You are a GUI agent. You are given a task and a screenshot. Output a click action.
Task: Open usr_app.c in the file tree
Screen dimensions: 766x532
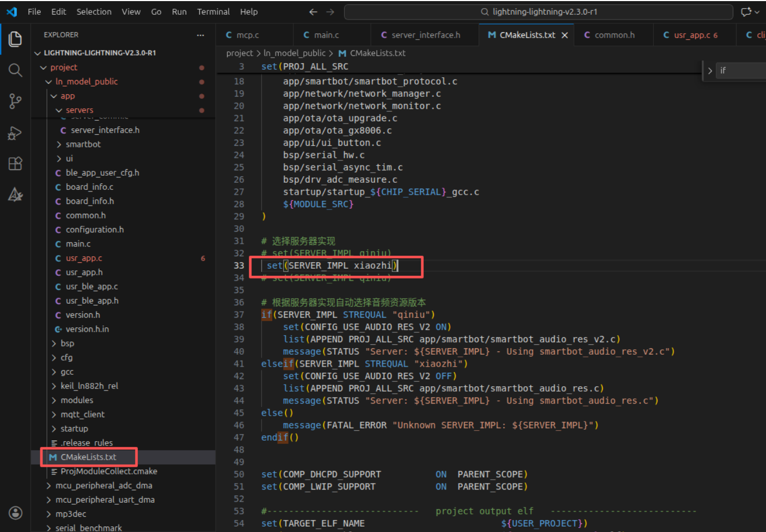click(x=123, y=258)
